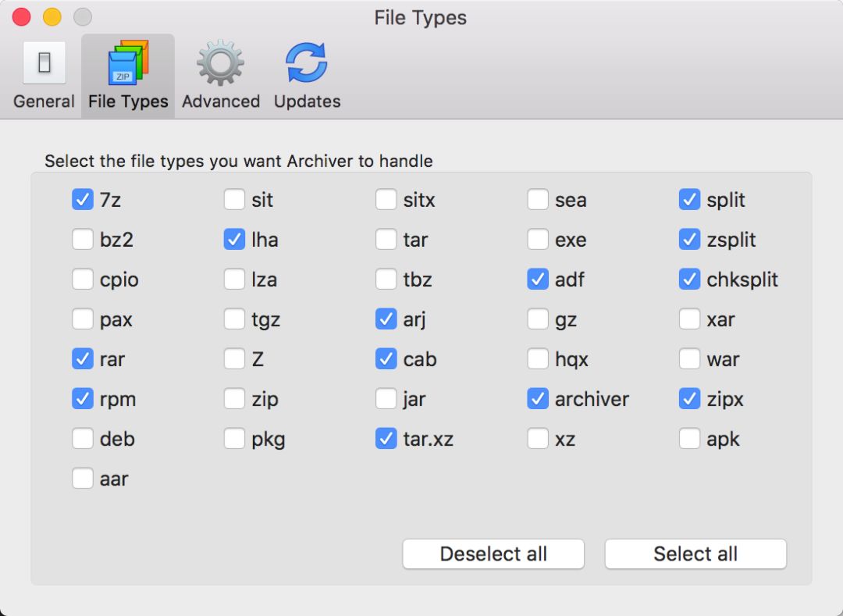
Task: Disable the rpm checkbox
Action: tap(82, 399)
